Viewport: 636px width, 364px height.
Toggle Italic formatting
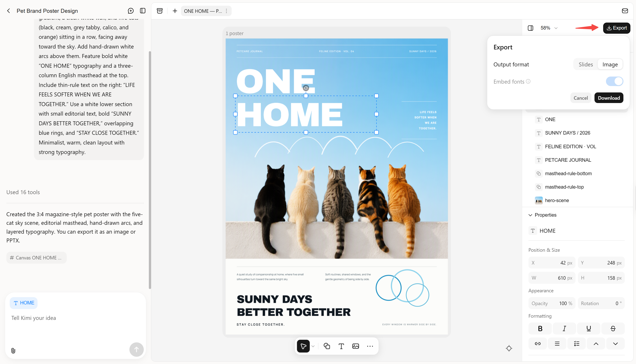coord(564,328)
